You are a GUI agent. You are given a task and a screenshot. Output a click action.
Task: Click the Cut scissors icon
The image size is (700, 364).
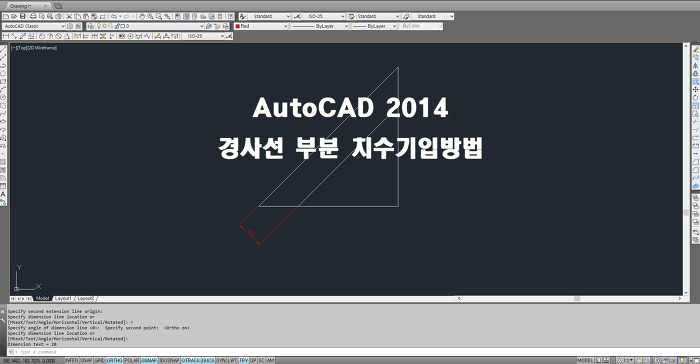click(x=69, y=16)
